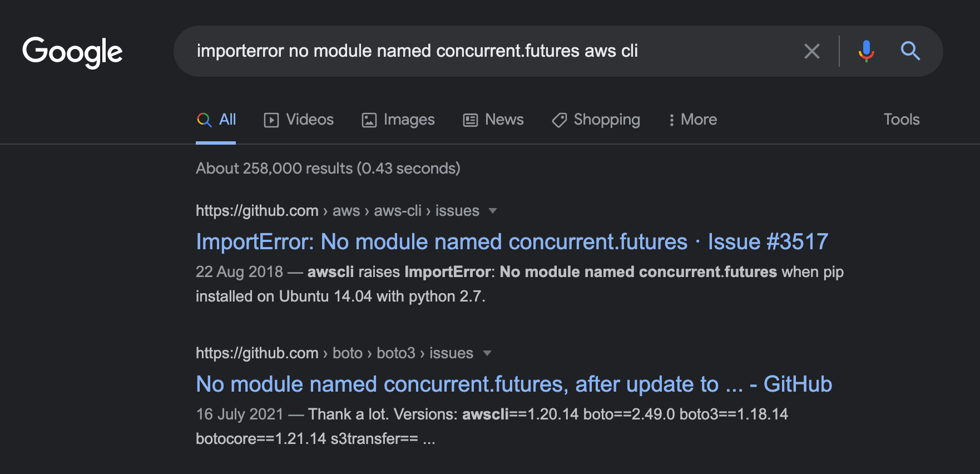This screenshot has height=474, width=980.
Task: Click the Videos play icon
Action: (271, 120)
